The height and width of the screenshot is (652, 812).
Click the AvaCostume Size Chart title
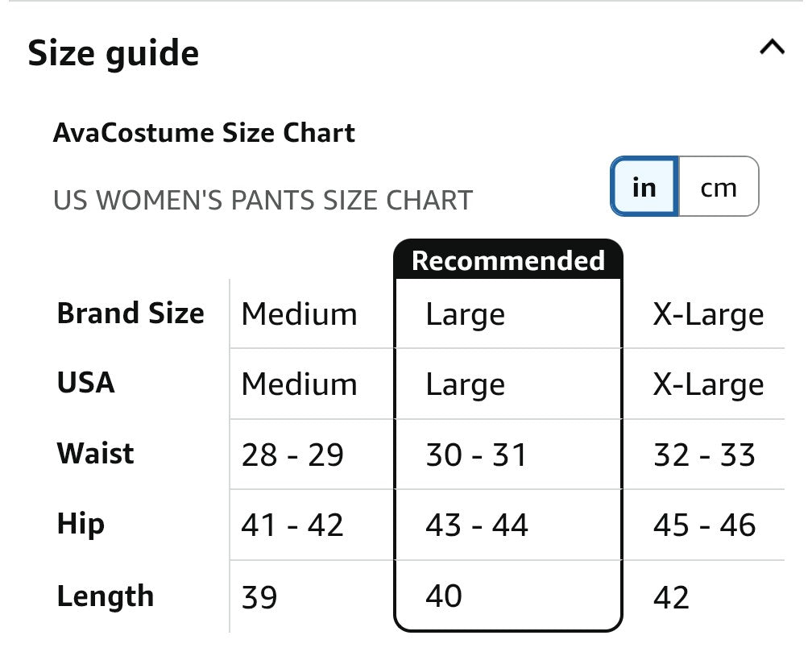[x=204, y=133]
